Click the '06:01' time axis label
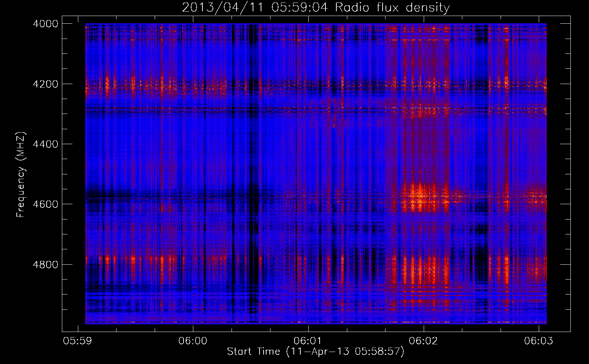 coord(308,341)
